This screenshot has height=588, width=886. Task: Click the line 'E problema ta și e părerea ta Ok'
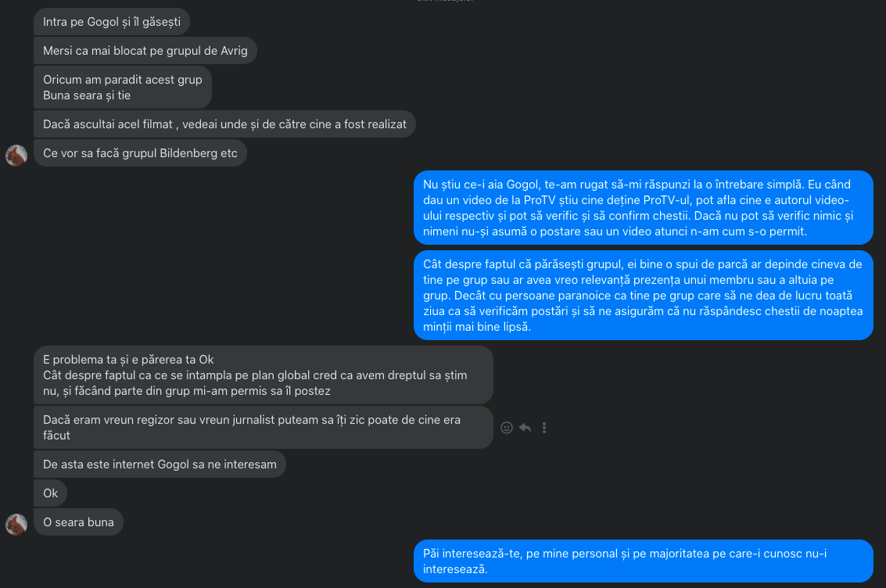pos(128,360)
